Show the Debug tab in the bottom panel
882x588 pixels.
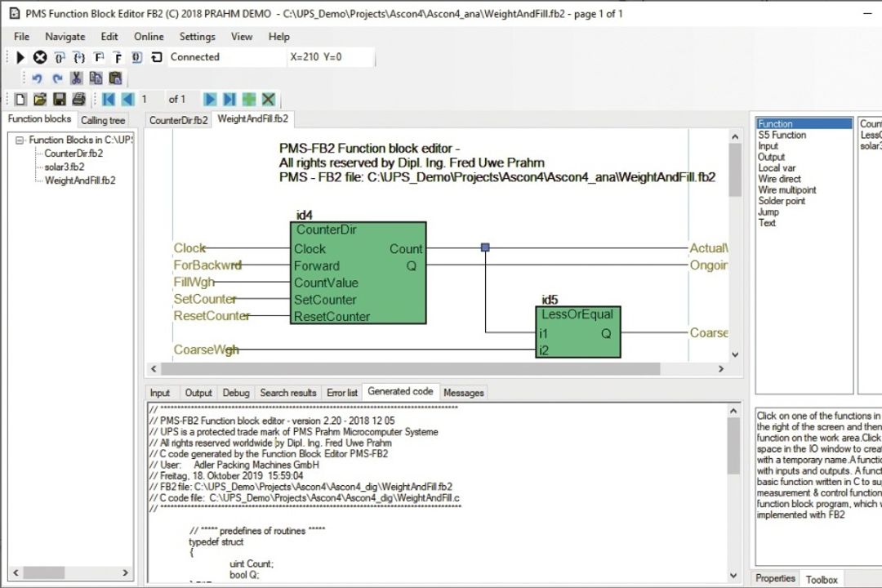tap(236, 393)
